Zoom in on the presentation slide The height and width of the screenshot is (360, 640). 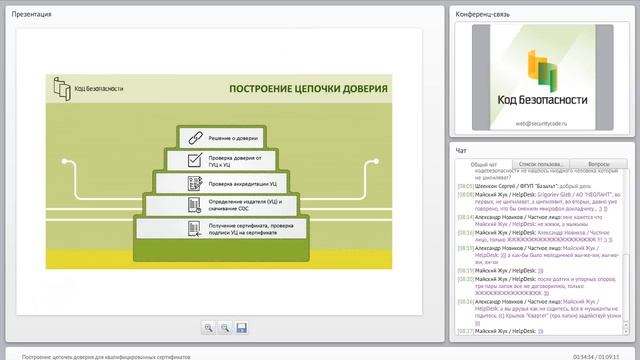click(209, 328)
